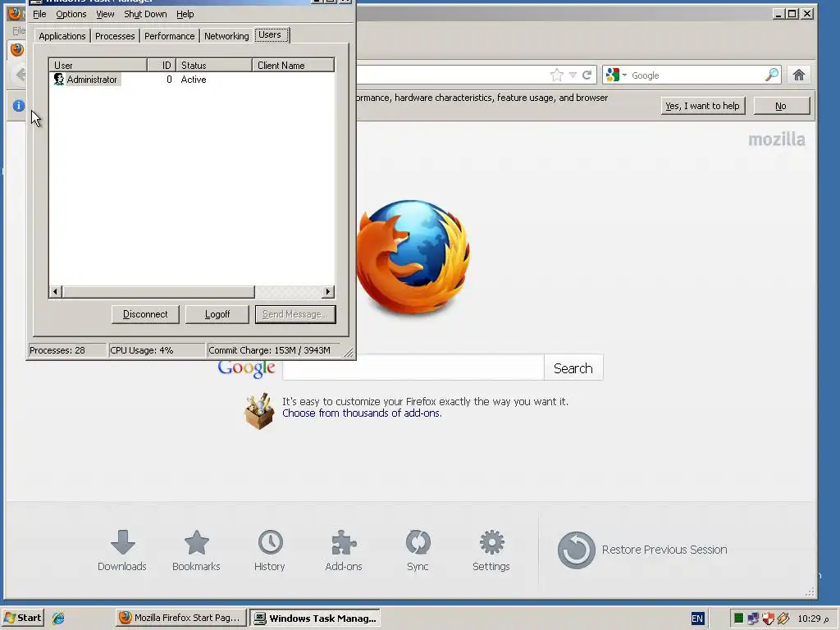
Task: Open the View menu in Task Manager
Action: pos(105,14)
